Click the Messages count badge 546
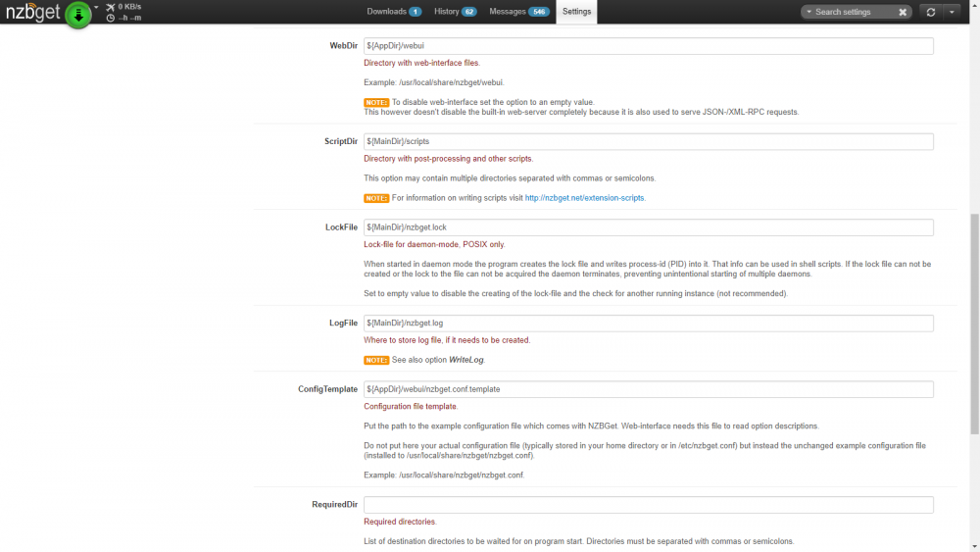This screenshot has width=980, height=552. [x=539, y=12]
